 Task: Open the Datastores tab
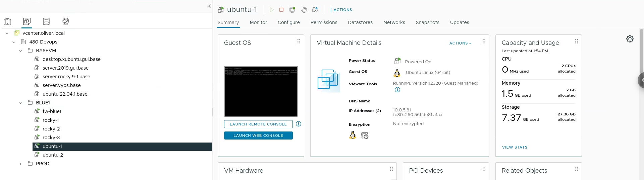(x=360, y=22)
